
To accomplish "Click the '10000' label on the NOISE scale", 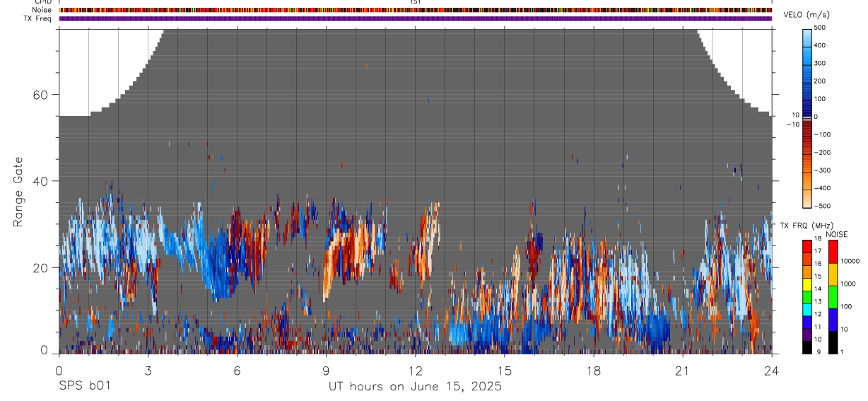I will pos(850,262).
